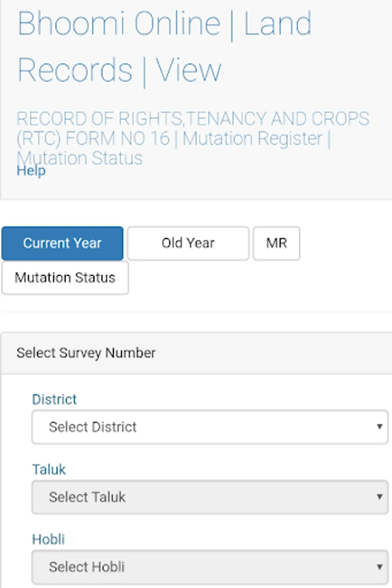The width and height of the screenshot is (392, 588).
Task: Click the District field label
Action: tap(54, 400)
